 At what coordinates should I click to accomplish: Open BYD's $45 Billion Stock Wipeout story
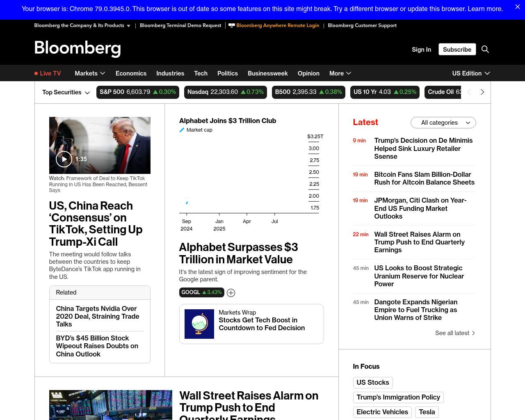click(97, 346)
